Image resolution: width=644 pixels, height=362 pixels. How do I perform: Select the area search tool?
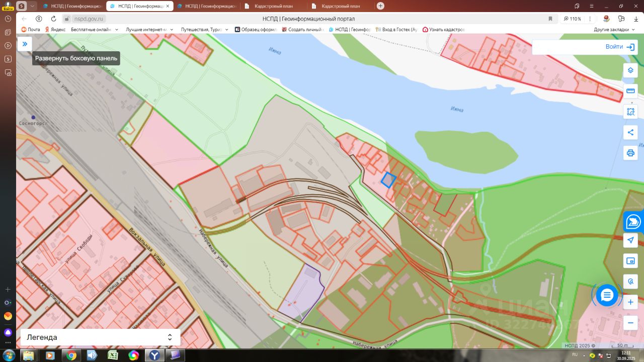click(630, 112)
